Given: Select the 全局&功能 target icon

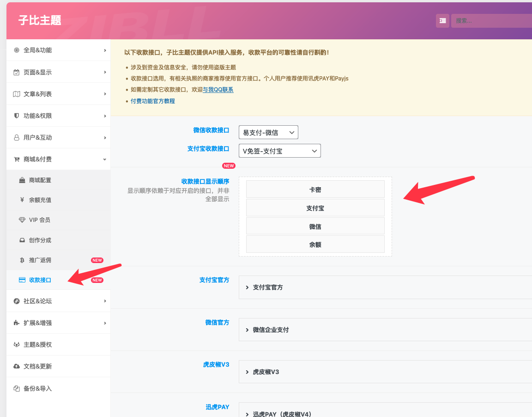Looking at the screenshot, I should pos(16,50).
